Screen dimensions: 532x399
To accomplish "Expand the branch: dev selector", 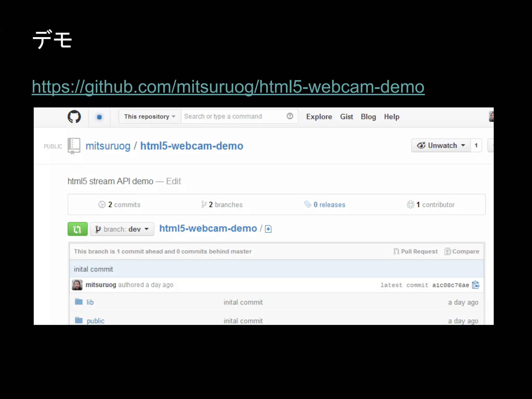I will (x=122, y=229).
